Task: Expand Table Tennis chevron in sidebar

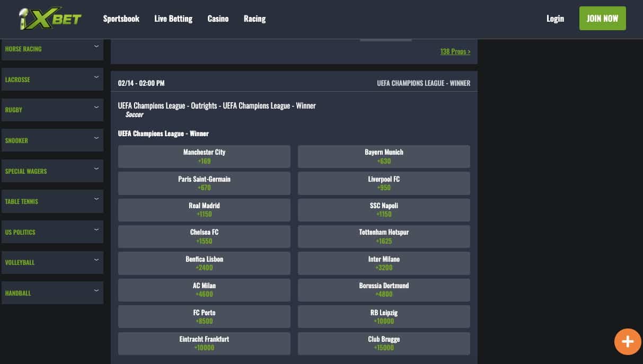Action: coord(96,199)
